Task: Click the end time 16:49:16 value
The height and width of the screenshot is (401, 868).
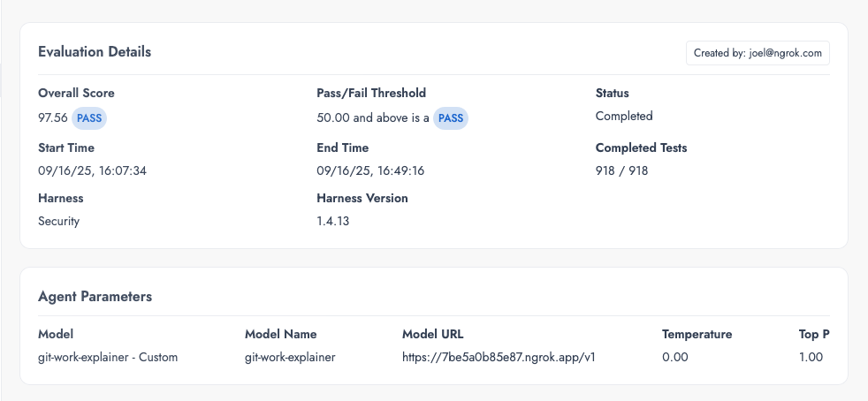Action: click(370, 170)
